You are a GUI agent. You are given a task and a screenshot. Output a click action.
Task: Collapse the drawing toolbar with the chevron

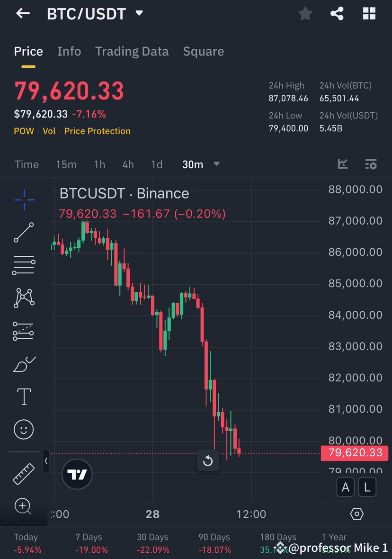point(46,461)
